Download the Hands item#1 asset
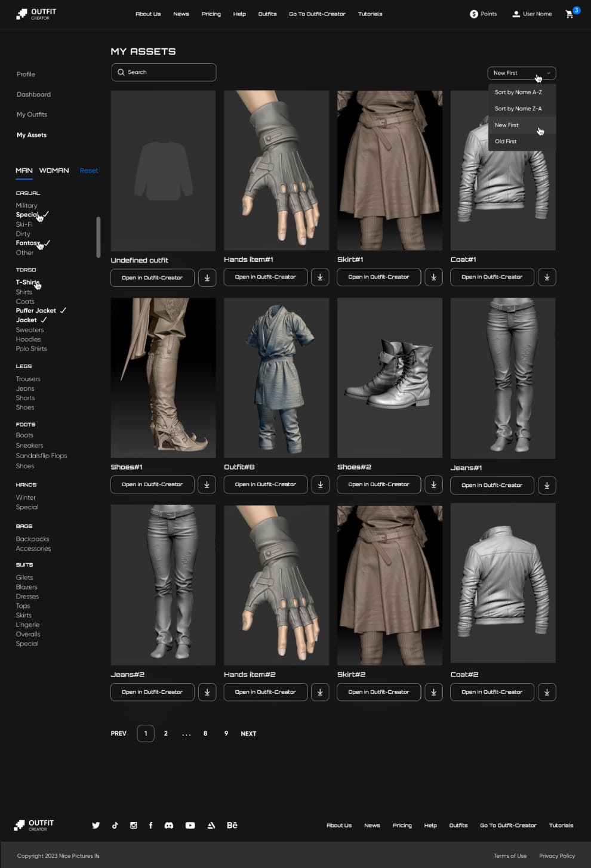The height and width of the screenshot is (868, 591). pos(320,277)
